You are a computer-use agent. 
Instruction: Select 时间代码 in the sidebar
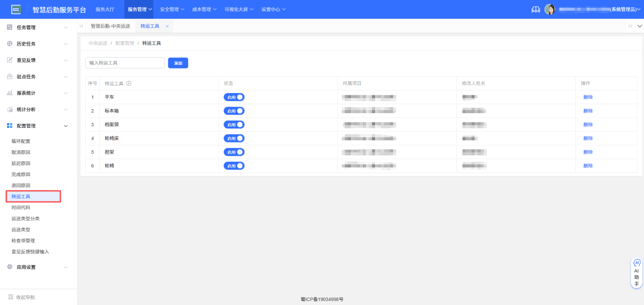(x=21, y=208)
